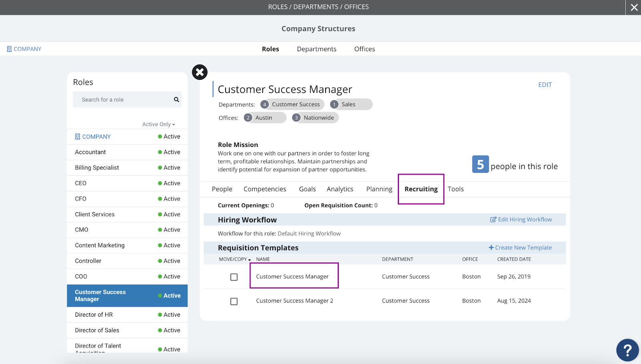Screen dimensions: 641x364
Task: Open the Customer Success Manager 2 template
Action: (x=294, y=301)
